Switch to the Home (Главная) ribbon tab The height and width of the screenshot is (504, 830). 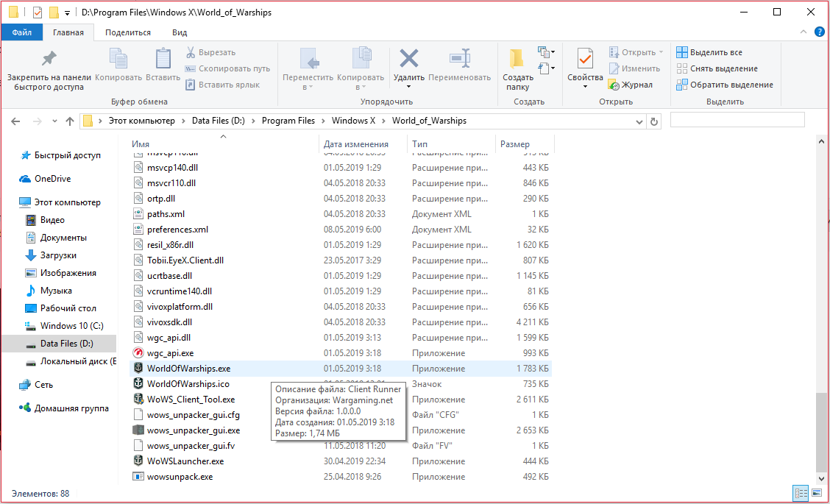pos(68,32)
